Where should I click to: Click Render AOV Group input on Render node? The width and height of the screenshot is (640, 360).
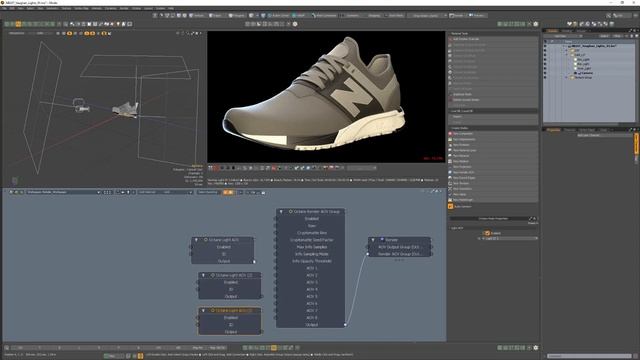(368, 254)
